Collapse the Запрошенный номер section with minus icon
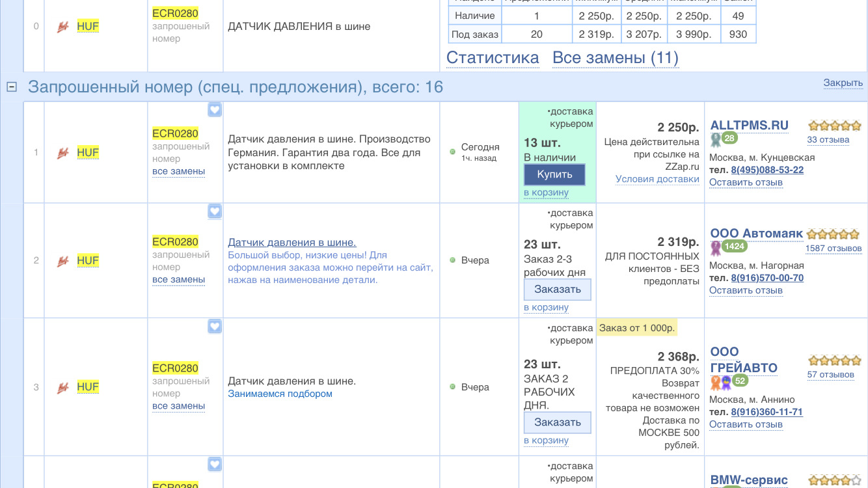The height and width of the screenshot is (488, 868). (x=11, y=87)
